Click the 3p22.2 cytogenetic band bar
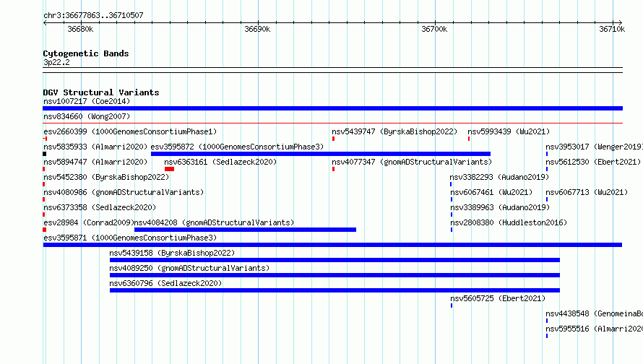 click(x=332, y=70)
